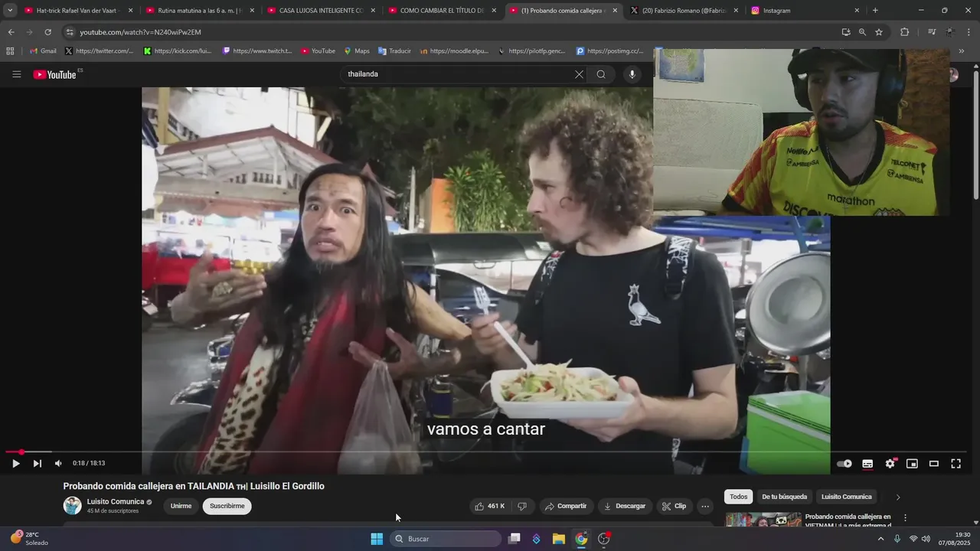Share the video via Compartir

(x=565, y=506)
